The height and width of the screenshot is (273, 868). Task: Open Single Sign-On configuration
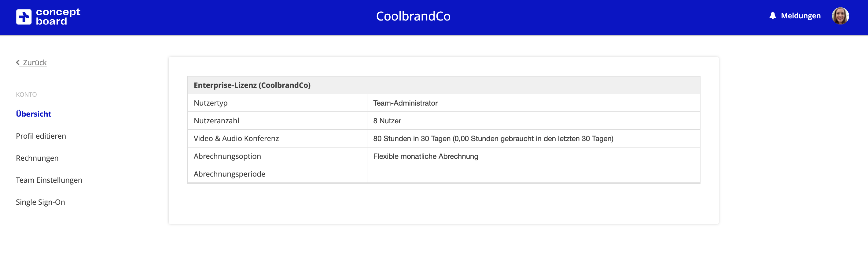(x=40, y=202)
